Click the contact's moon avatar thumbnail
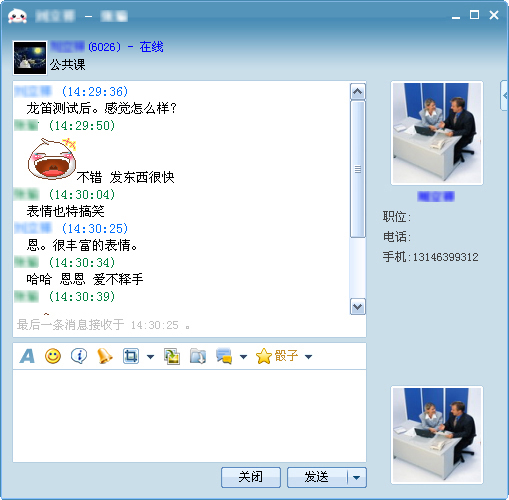The height and width of the screenshot is (500, 509). point(30,58)
